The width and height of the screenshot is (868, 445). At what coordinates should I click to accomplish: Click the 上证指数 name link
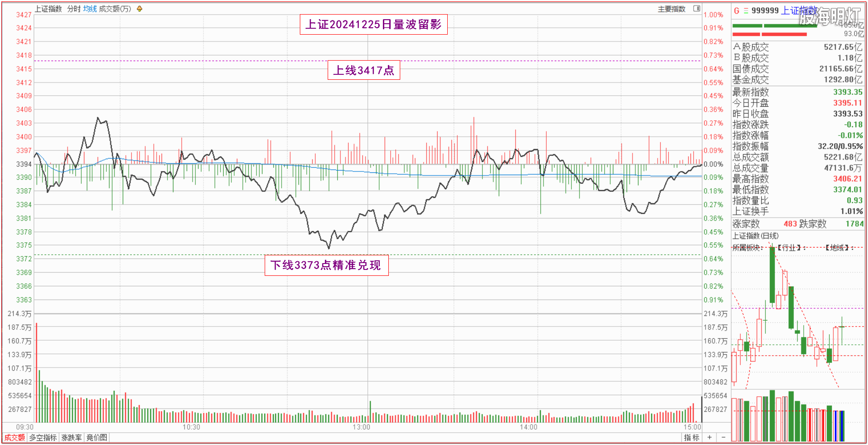click(x=799, y=10)
